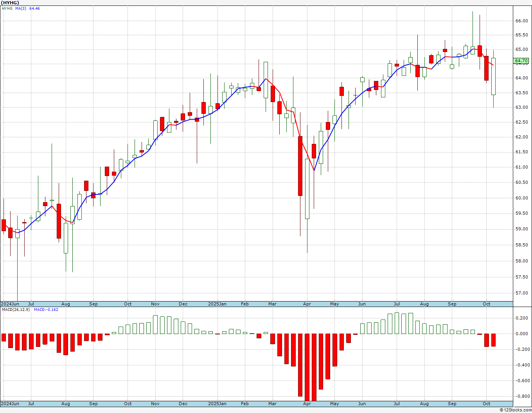Select the HYHG legend label

click(7, 9)
